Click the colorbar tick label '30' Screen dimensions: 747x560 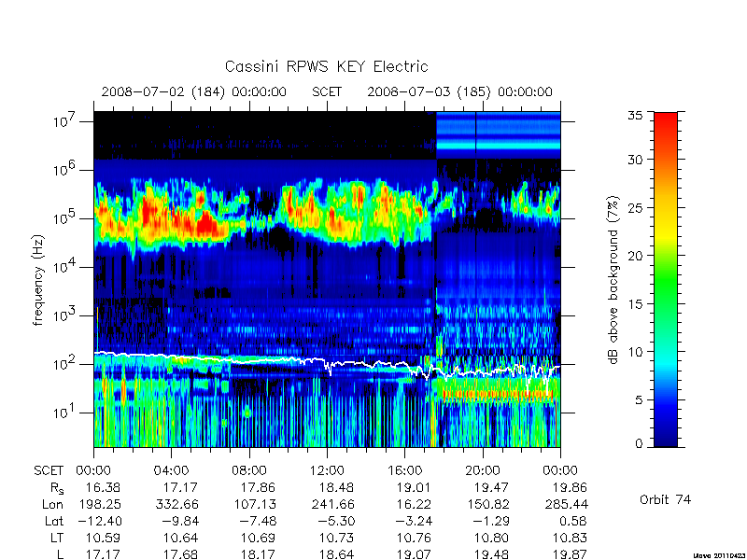(635, 159)
